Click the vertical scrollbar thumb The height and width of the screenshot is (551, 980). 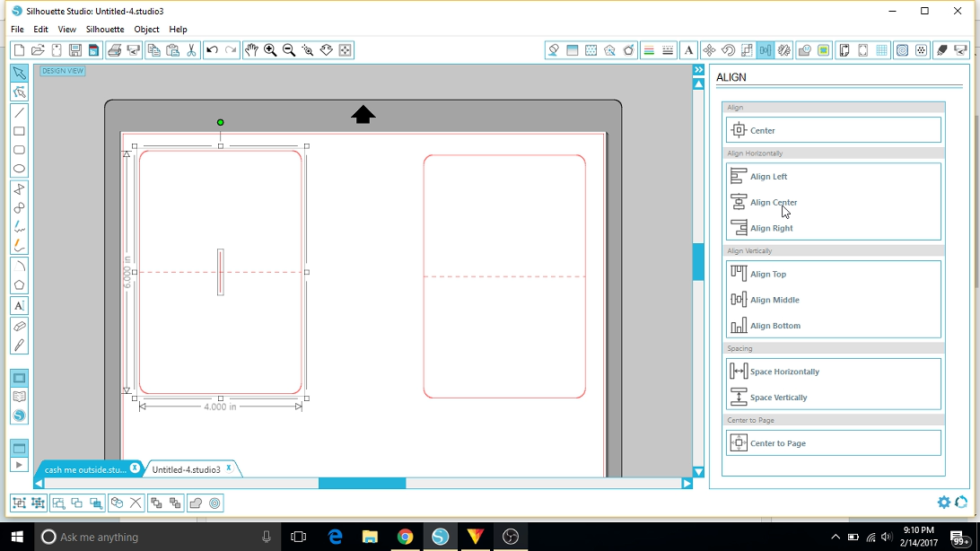point(699,261)
